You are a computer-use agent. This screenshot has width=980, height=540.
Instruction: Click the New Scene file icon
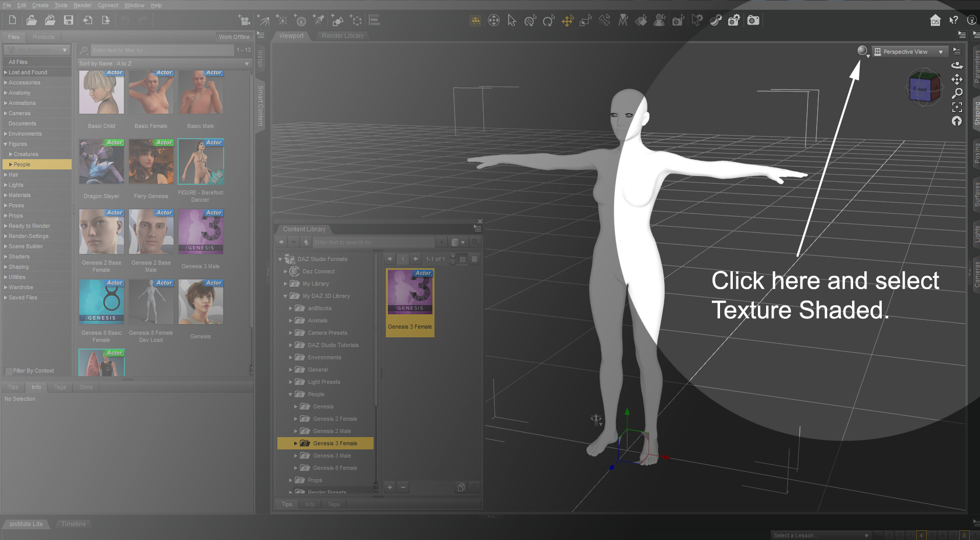[x=12, y=20]
